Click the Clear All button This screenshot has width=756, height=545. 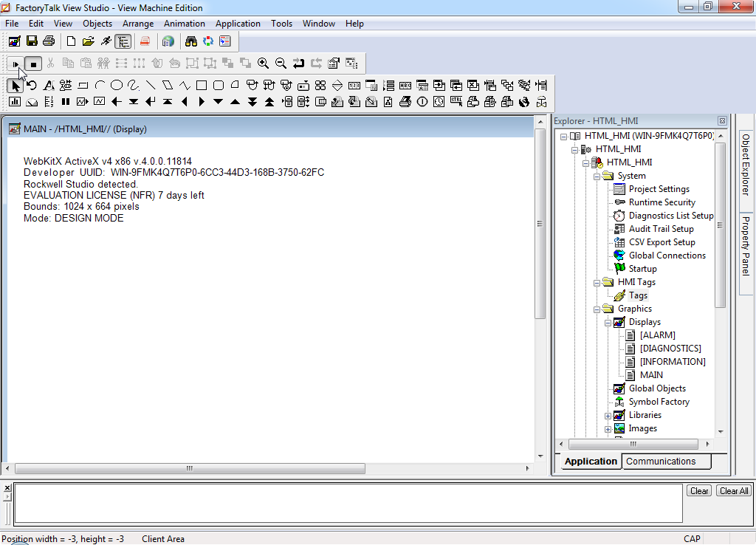pyautogui.click(x=734, y=491)
